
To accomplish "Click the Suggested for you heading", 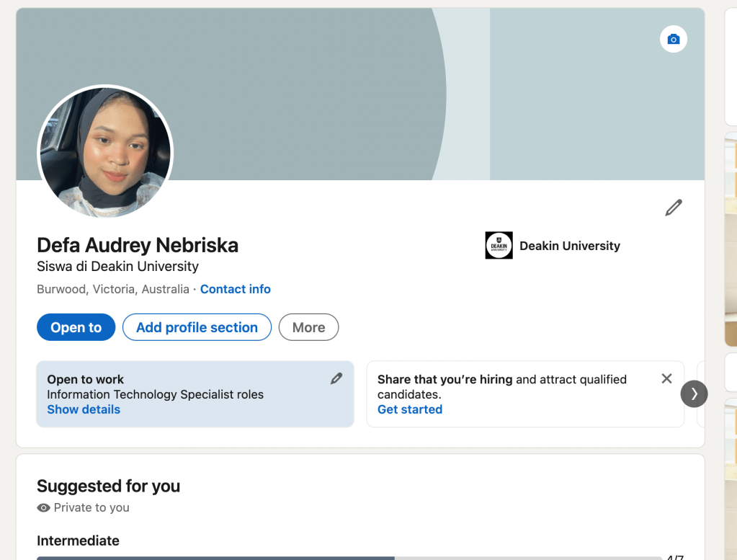I will click(108, 486).
